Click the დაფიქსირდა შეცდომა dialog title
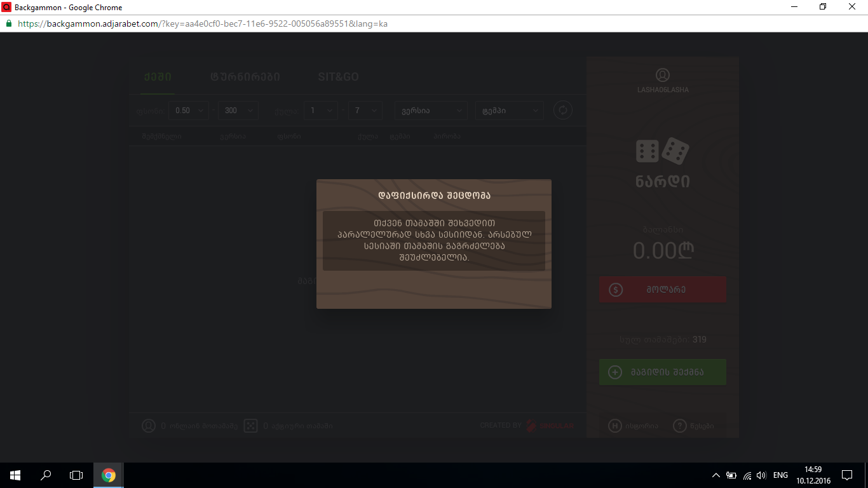Image resolution: width=868 pixels, height=488 pixels. 434,196
